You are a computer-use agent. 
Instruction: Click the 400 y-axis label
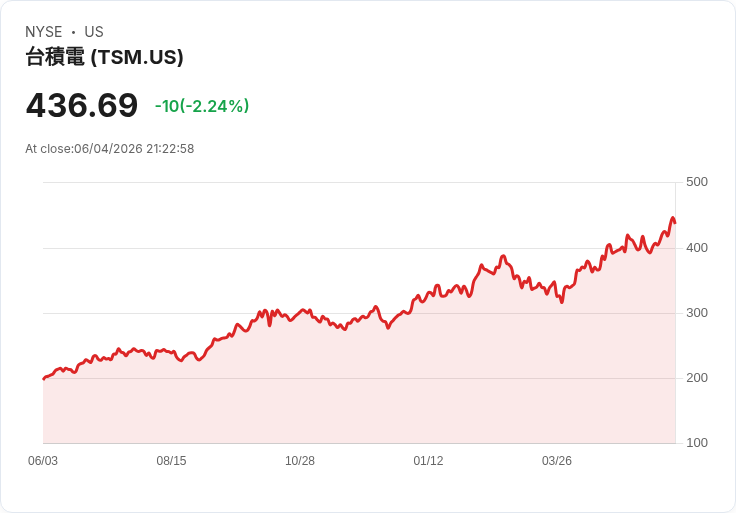(697, 248)
